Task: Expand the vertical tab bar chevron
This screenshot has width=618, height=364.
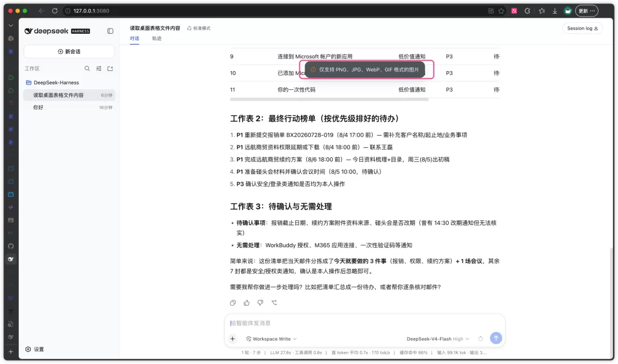Action: click(11, 25)
